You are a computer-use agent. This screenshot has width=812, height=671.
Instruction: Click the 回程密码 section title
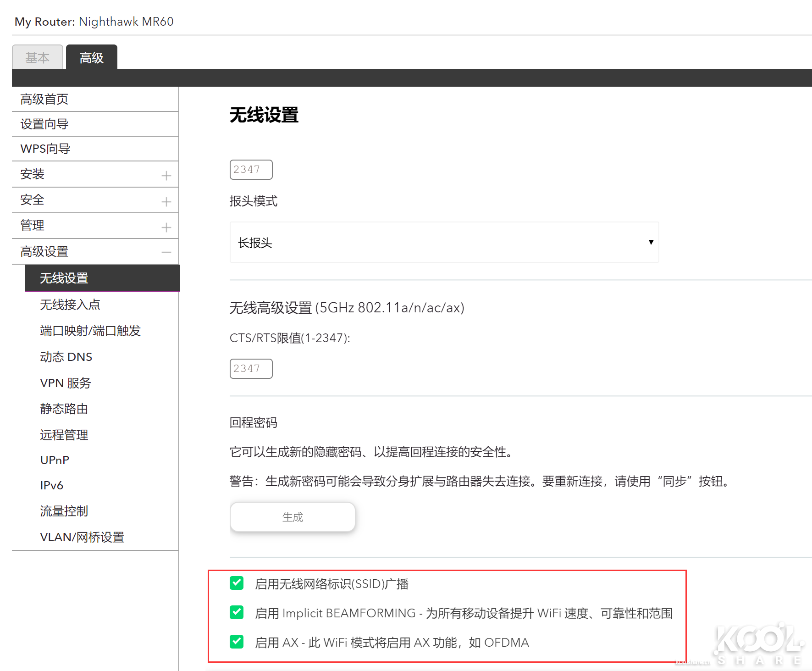254,422
